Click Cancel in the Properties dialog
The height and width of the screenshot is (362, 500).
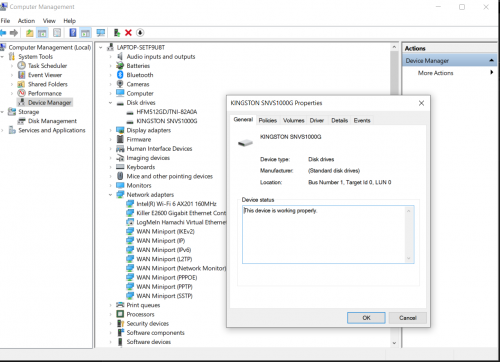[408, 318]
